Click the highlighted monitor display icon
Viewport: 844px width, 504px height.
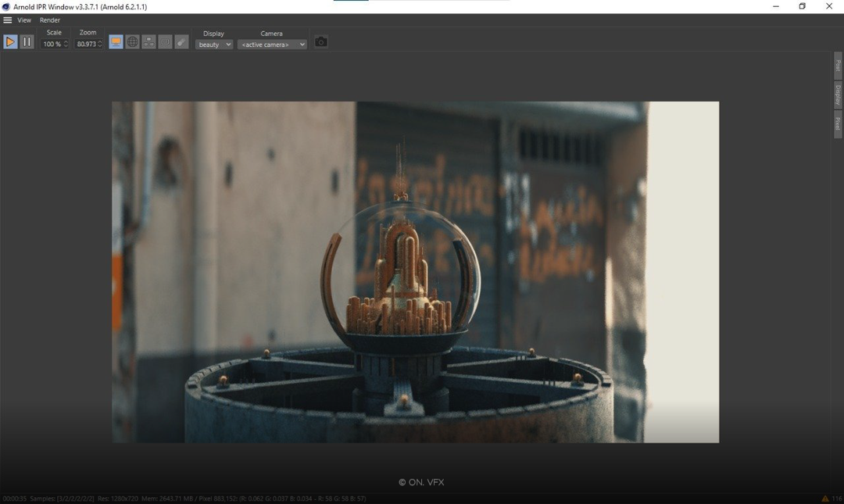[116, 41]
